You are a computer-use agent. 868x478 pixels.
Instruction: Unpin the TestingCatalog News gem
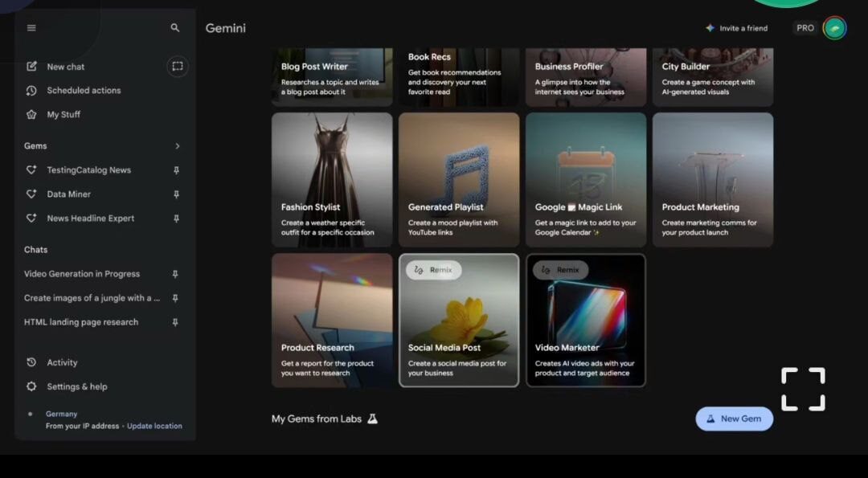click(x=176, y=170)
